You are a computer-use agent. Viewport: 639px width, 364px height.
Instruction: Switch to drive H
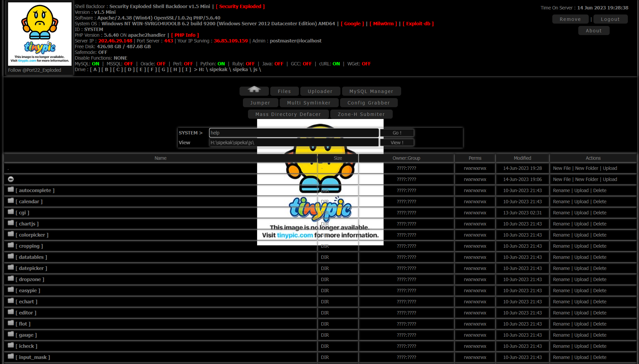[175, 69]
